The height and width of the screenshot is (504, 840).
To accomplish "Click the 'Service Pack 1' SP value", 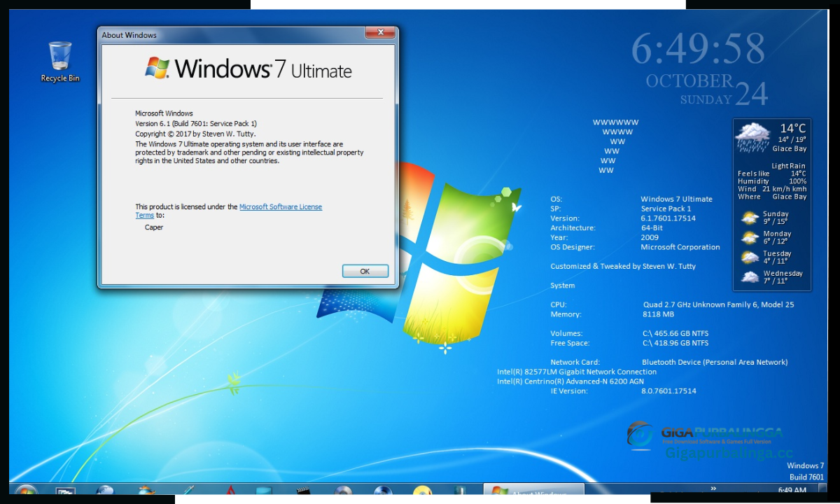I will point(666,209).
